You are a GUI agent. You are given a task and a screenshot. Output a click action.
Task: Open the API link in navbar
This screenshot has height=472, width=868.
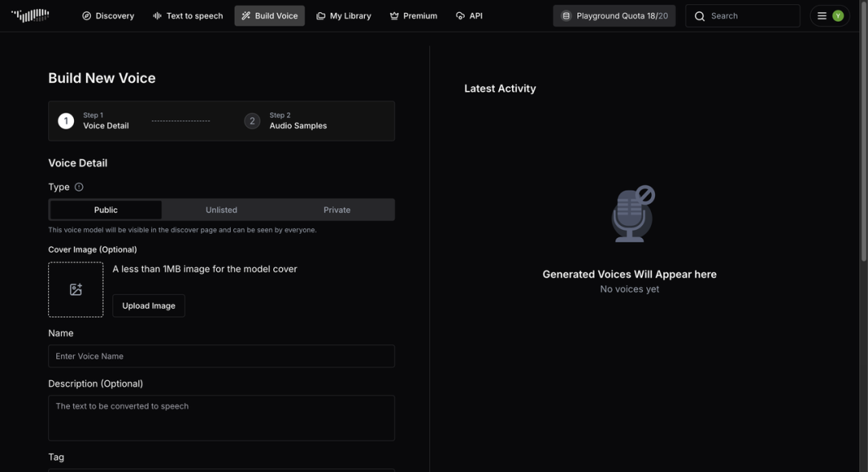coord(469,16)
